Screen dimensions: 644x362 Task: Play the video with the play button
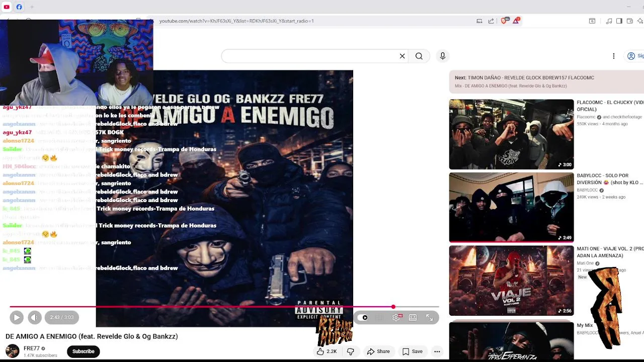(16, 317)
